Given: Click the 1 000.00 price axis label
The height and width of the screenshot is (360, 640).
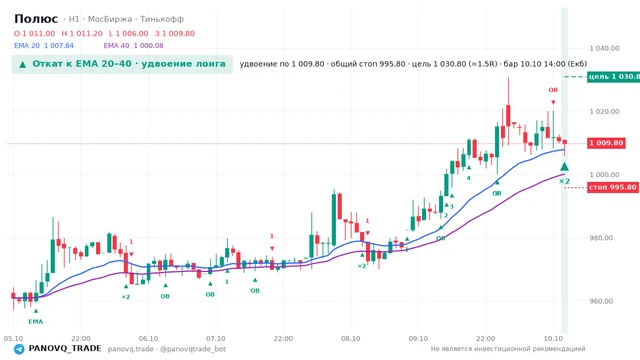Looking at the screenshot, I should pos(604,175).
